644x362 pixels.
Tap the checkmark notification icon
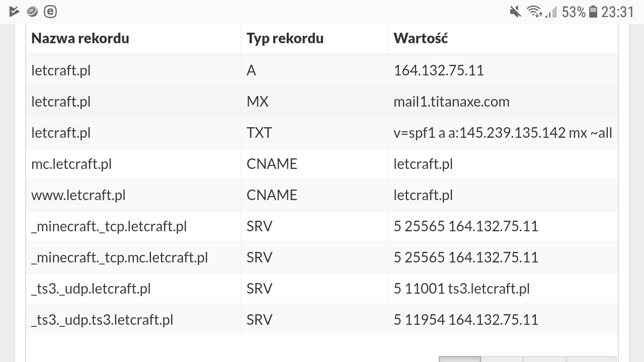(x=14, y=11)
